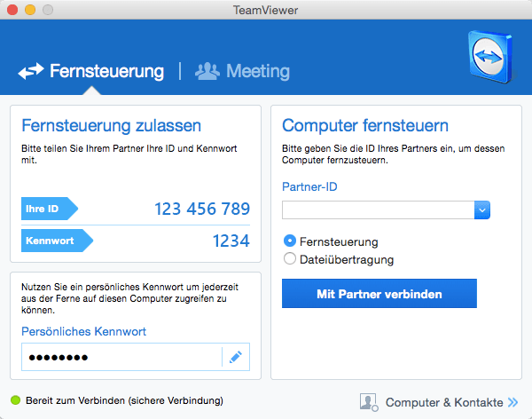Click the Kennwort label tag
This screenshot has width=532, height=419.
(x=57, y=241)
